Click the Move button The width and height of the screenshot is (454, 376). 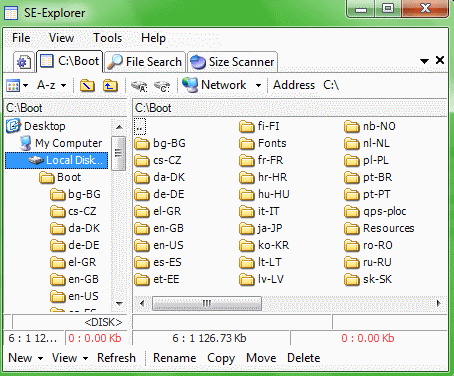(x=261, y=358)
